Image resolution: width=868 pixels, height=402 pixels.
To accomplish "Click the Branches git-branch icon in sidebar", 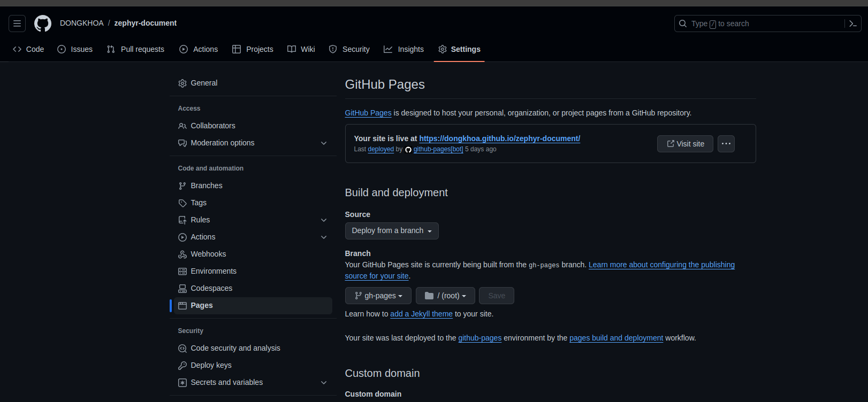I will click(182, 186).
